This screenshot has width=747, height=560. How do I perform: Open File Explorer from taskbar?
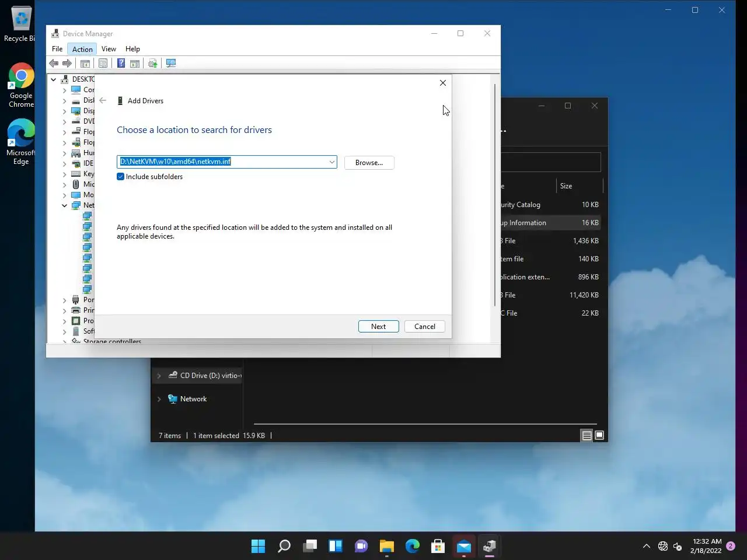(x=387, y=546)
